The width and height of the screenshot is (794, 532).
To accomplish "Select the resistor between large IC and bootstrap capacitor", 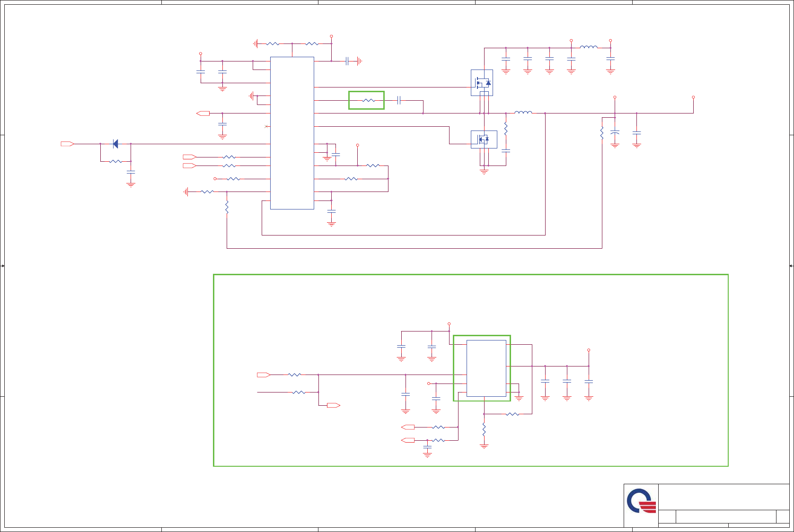I will point(368,100).
